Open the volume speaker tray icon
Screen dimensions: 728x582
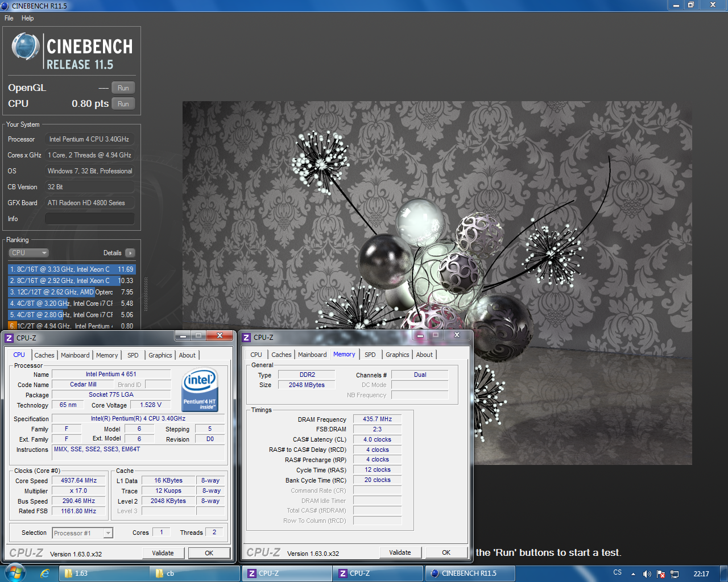(x=647, y=574)
